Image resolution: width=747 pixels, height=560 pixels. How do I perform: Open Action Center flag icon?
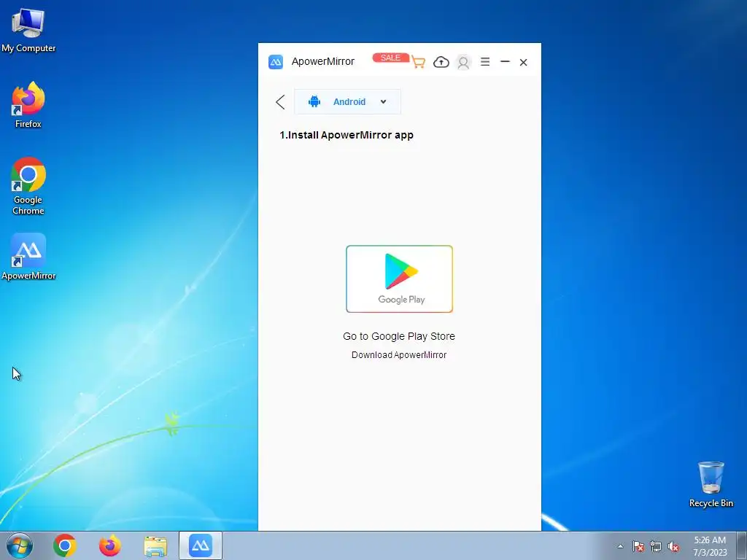[x=638, y=546]
